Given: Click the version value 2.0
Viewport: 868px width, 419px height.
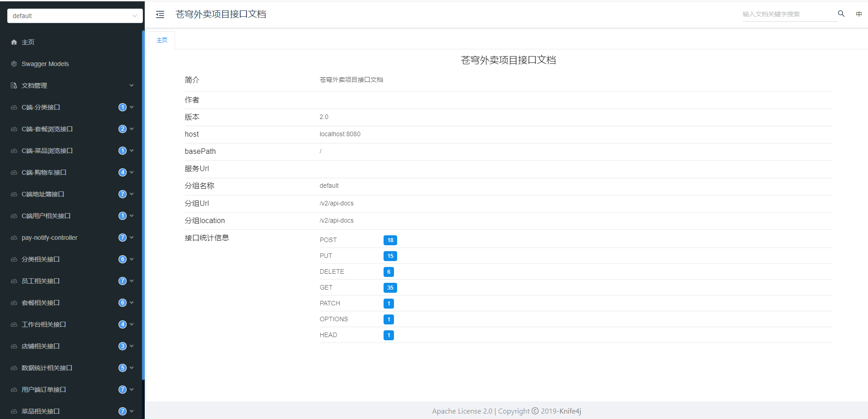Looking at the screenshot, I should [x=324, y=117].
